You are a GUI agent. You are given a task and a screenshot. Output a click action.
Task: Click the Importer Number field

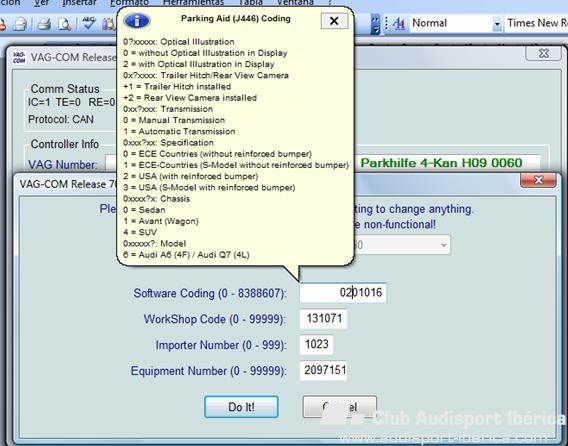coord(316,345)
